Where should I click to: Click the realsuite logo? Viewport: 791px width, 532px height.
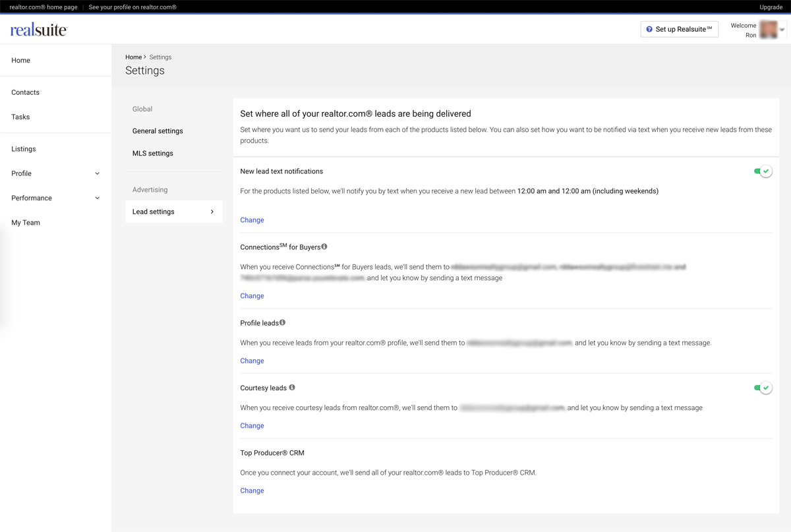coord(39,30)
